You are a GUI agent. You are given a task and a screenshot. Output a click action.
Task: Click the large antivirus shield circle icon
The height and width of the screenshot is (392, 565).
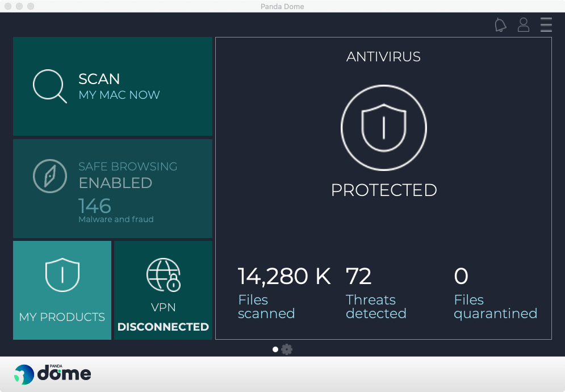click(x=384, y=128)
